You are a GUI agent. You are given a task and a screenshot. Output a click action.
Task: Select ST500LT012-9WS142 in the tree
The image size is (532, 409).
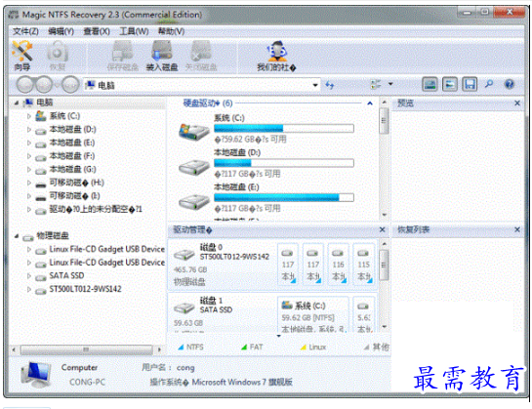point(85,289)
